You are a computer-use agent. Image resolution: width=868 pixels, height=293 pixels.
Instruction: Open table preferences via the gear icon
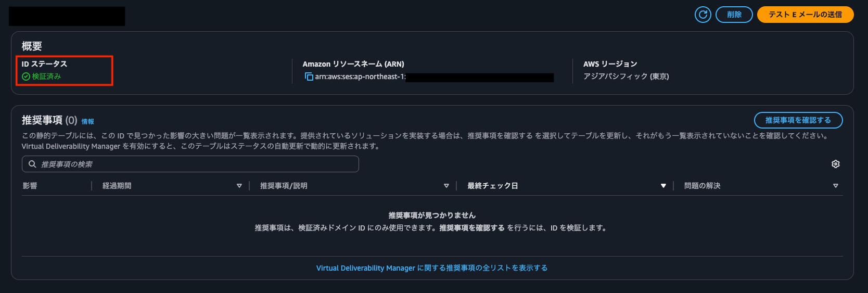[x=835, y=164]
